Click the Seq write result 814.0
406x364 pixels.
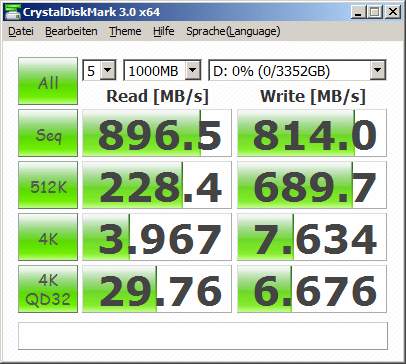coord(312,133)
